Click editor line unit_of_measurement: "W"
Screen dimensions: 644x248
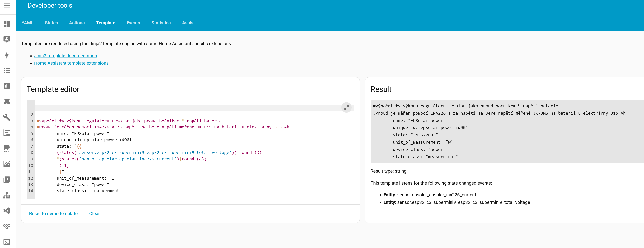tap(86, 178)
